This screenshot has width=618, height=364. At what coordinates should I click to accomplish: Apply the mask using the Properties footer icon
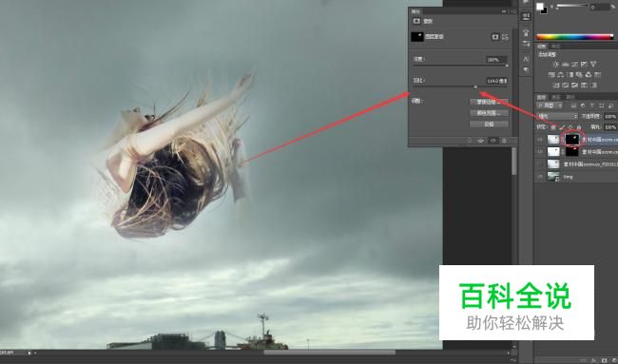point(481,141)
